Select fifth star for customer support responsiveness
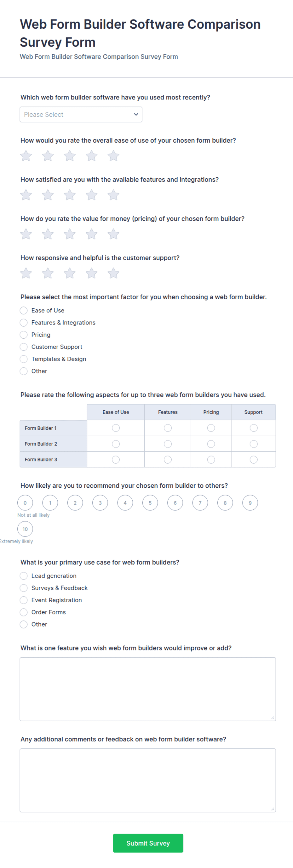293x868 pixels. [x=113, y=273]
